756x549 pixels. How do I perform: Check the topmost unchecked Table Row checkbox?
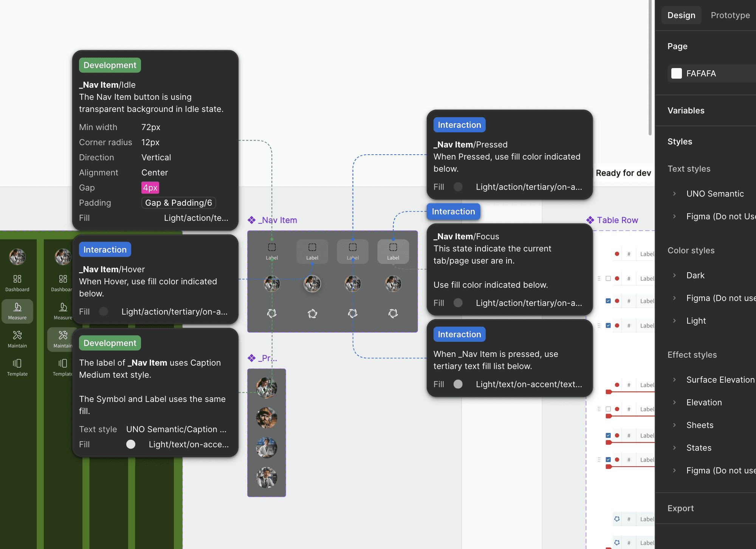pos(608,278)
